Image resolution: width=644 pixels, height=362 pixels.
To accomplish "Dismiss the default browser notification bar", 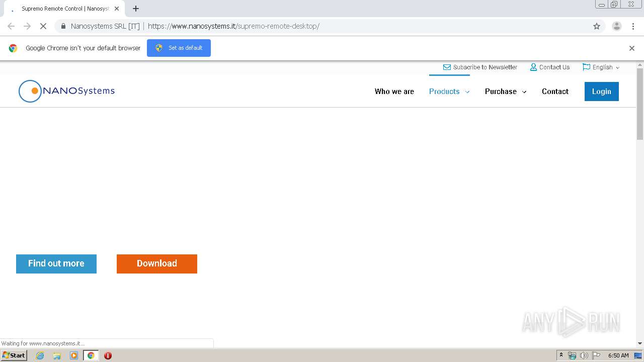I will pyautogui.click(x=632, y=48).
